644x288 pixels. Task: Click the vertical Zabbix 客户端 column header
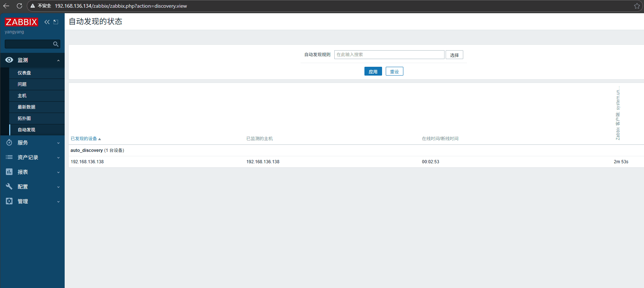(x=618, y=113)
